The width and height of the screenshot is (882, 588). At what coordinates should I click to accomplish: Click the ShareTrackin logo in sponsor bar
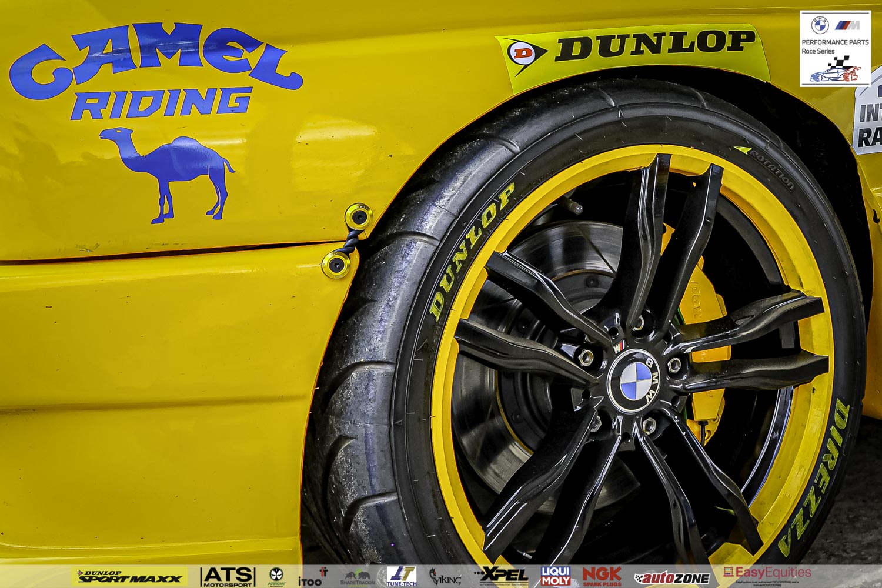coord(357,577)
